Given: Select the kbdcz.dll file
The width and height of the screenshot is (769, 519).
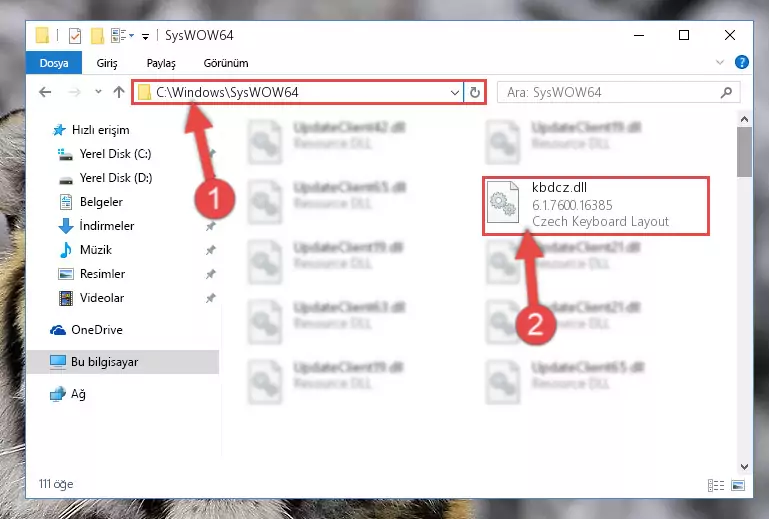Looking at the screenshot, I should pyautogui.click(x=595, y=206).
